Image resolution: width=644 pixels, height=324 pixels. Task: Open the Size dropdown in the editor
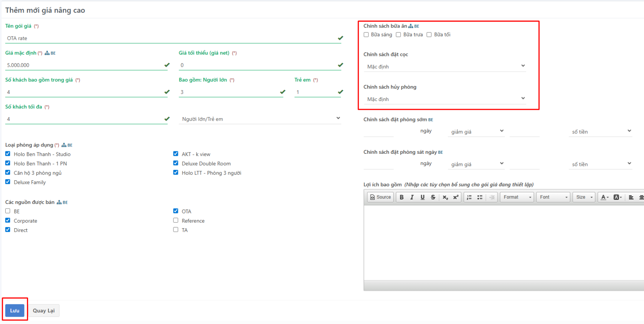(x=584, y=197)
